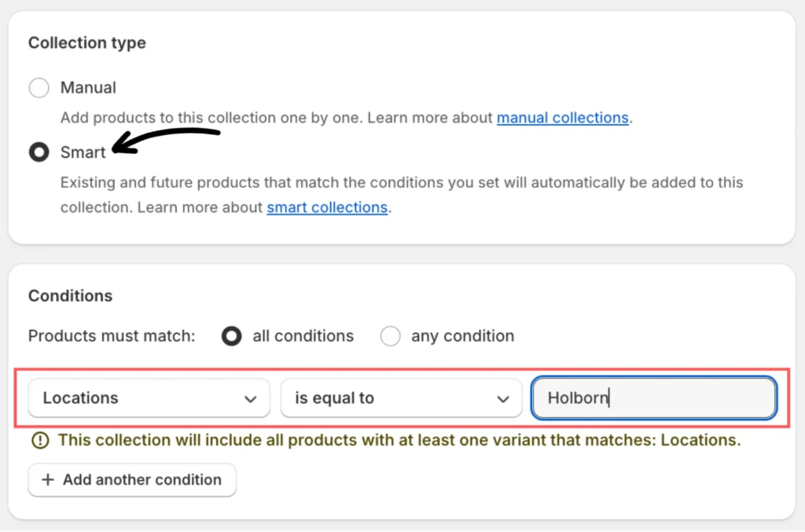The width and height of the screenshot is (805, 532).
Task: Click the info warning icon beside the variant notice
Action: [x=39, y=440]
